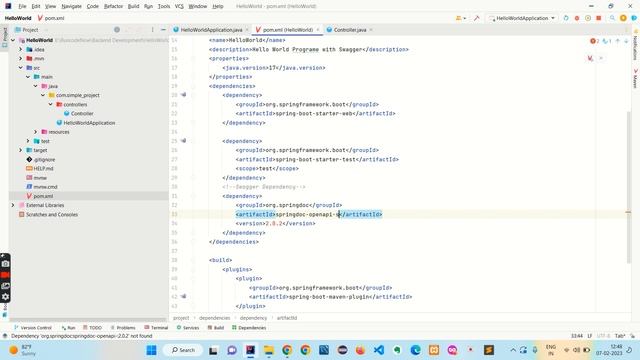
Task: Click the Build project hammer icon
Action: (x=476, y=18)
